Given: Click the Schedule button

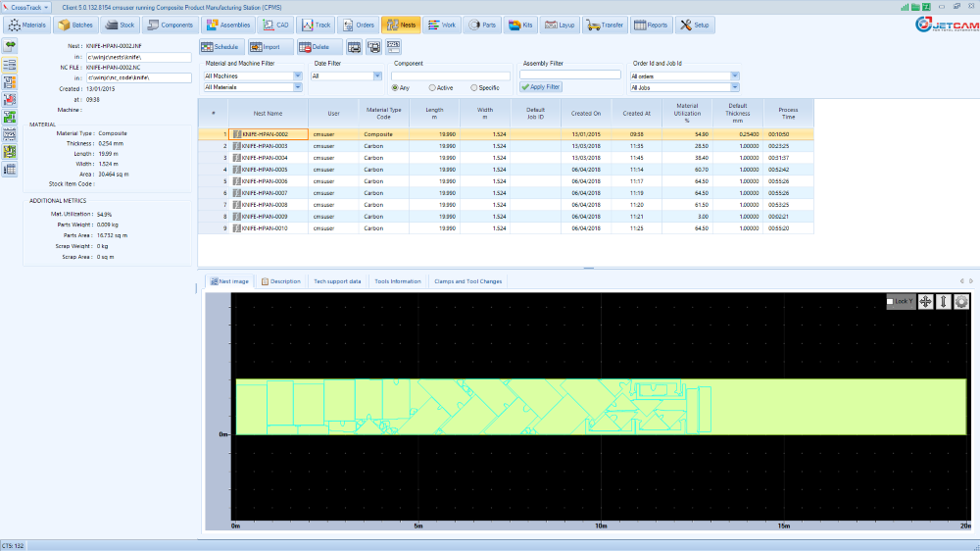Looking at the screenshot, I should pyautogui.click(x=220, y=46).
